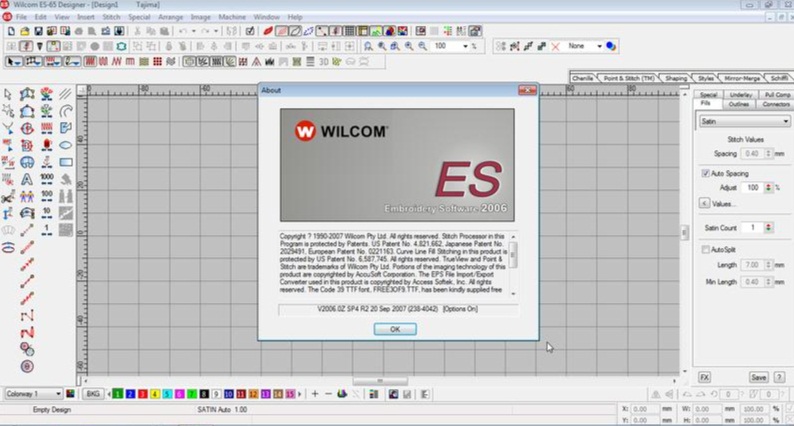Expand the Undo history dropdown arrow
This screenshot has height=426, width=794.
pyautogui.click(x=193, y=31)
